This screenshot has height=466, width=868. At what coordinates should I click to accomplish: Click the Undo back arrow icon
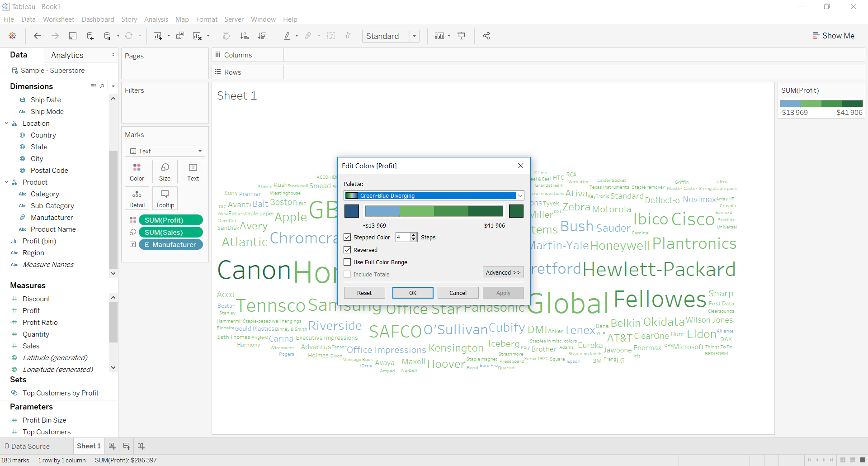click(x=38, y=36)
